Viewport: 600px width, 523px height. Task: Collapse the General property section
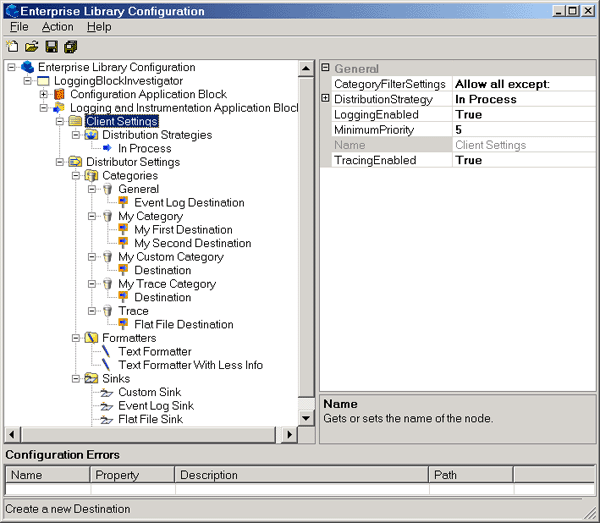coord(325,67)
